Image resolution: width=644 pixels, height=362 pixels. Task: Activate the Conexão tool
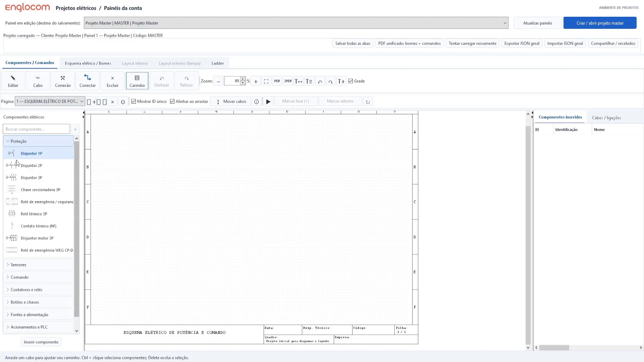(63, 81)
